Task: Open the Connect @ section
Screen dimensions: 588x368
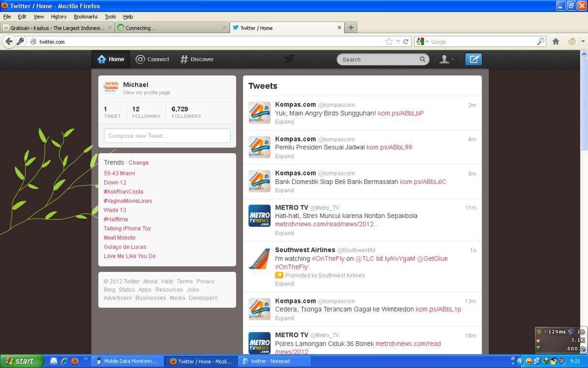Action: click(152, 59)
